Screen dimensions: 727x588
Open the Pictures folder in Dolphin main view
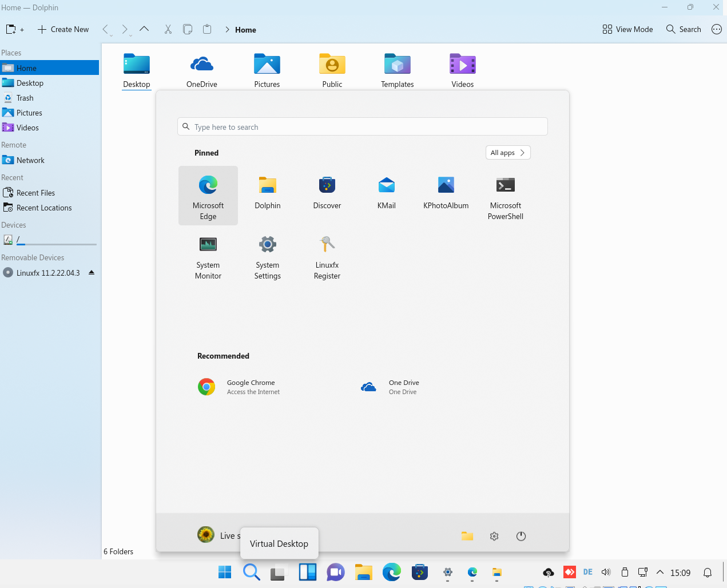point(267,71)
